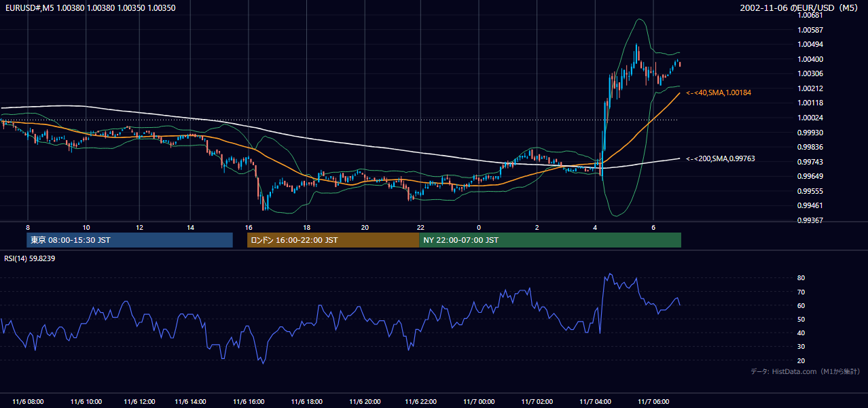Click hour marker 16 under the price chart
The image size is (868, 408).
click(249, 227)
